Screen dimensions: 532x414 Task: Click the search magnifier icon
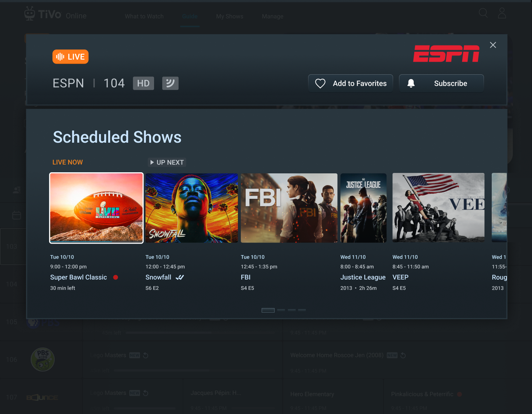(483, 13)
